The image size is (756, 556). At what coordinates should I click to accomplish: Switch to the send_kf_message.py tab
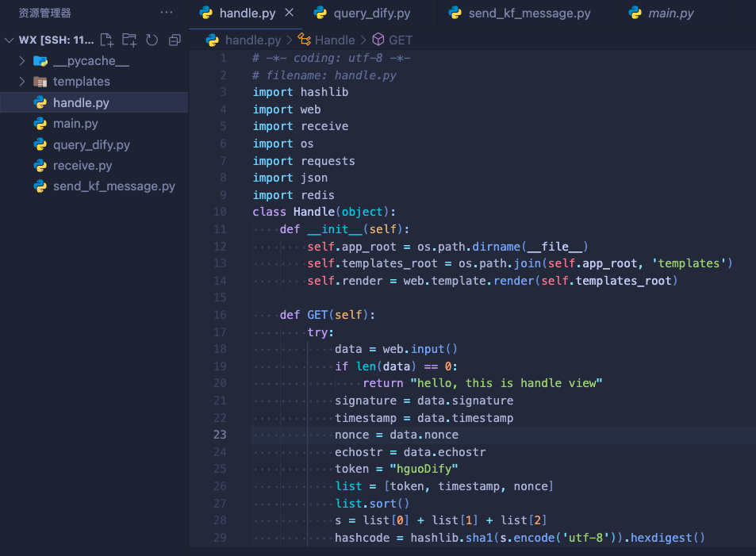(x=529, y=13)
